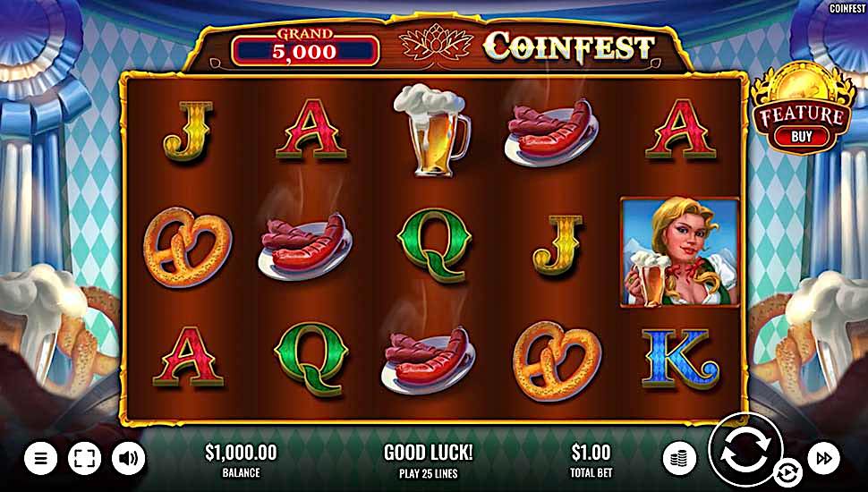The image size is (868, 492).
Task: Click the Grand 5,000 jackpot display
Action: tap(305, 47)
